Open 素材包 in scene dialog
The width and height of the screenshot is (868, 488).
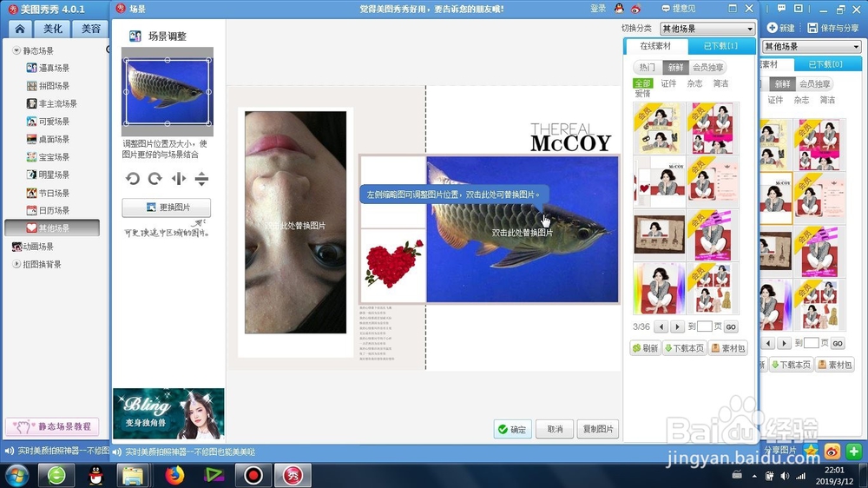728,348
